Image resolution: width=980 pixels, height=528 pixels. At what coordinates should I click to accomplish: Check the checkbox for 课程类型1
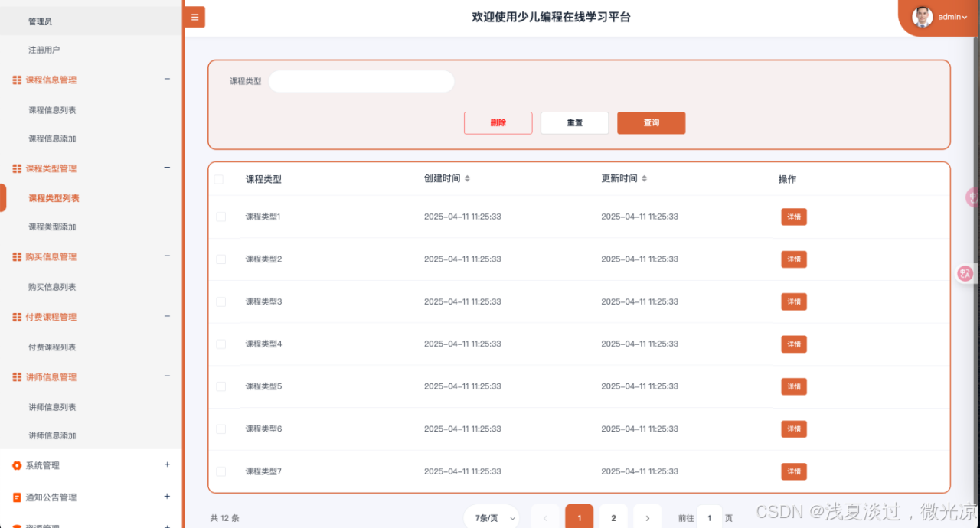coord(219,217)
